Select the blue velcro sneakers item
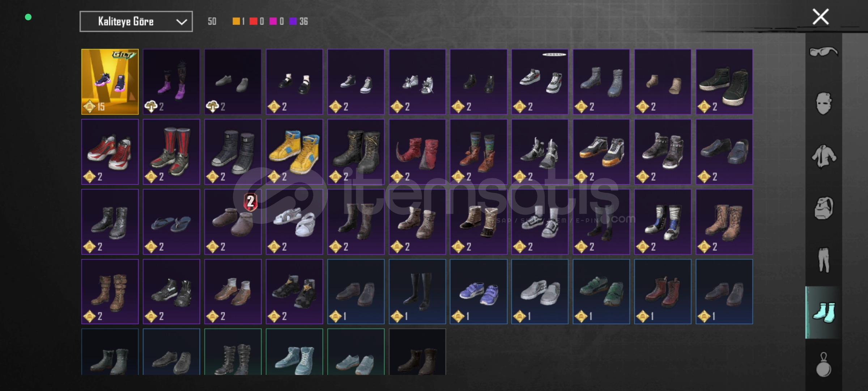This screenshot has height=391, width=868. pyautogui.click(x=478, y=291)
